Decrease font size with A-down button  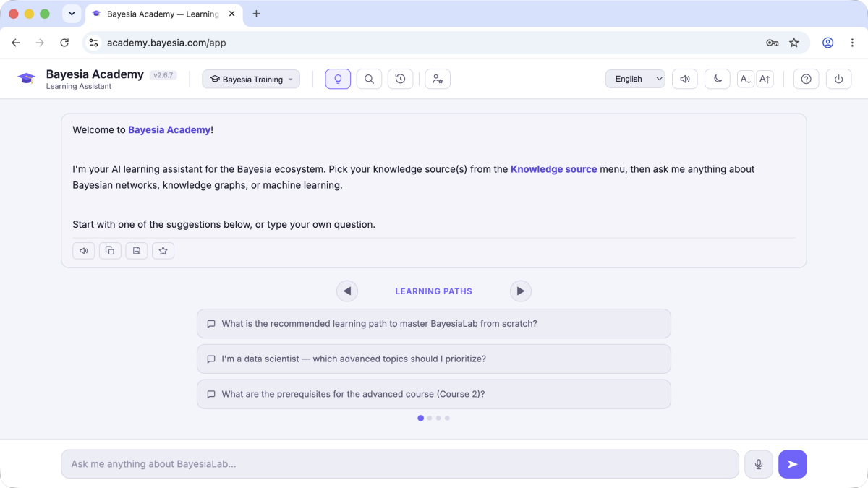[x=746, y=79]
